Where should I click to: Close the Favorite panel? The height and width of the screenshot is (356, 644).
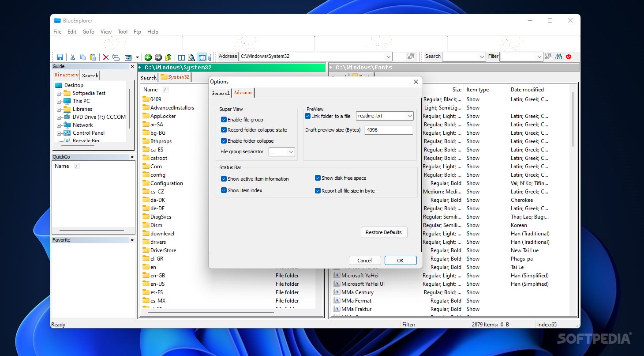tap(132, 240)
